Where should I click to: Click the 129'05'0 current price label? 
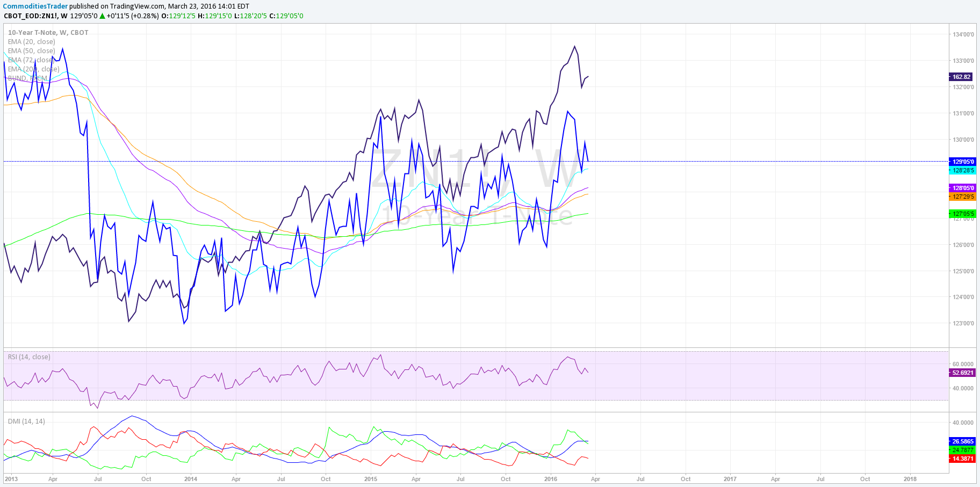(962, 162)
